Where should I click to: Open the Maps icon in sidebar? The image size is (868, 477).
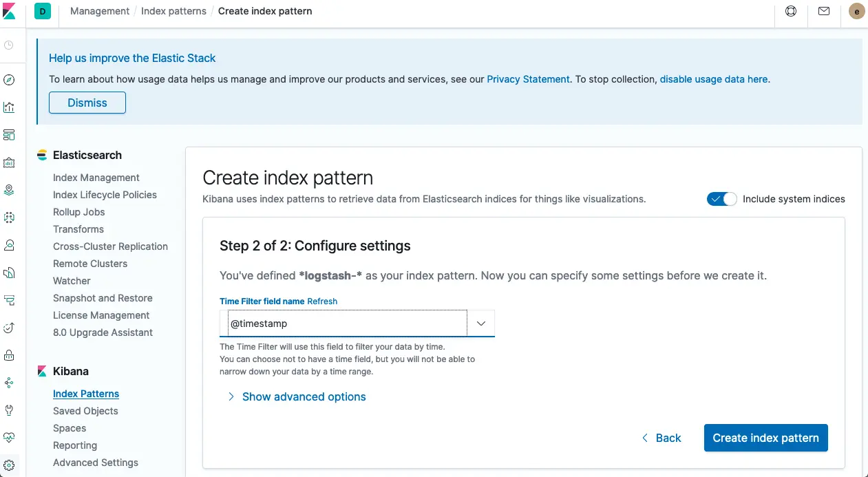tap(9, 190)
